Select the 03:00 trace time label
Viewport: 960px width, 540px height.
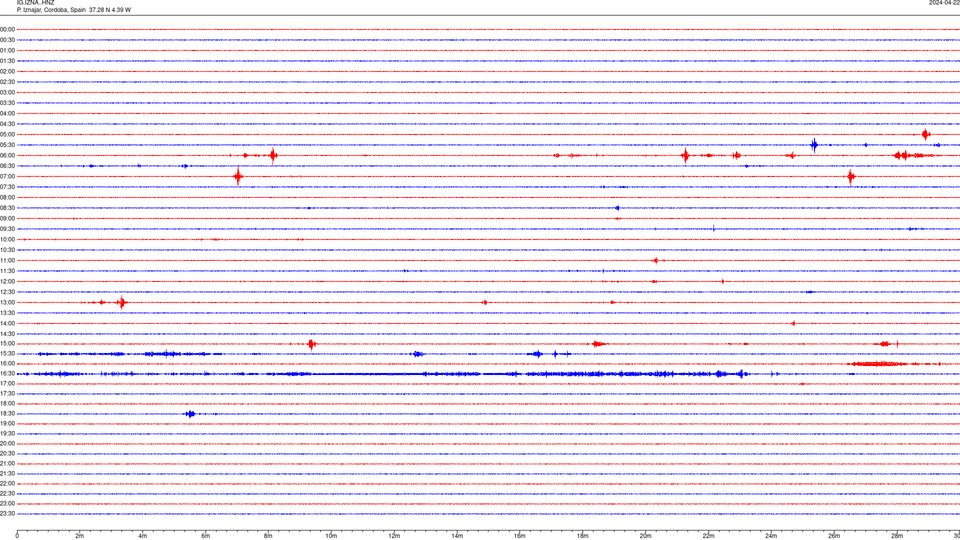coord(7,92)
